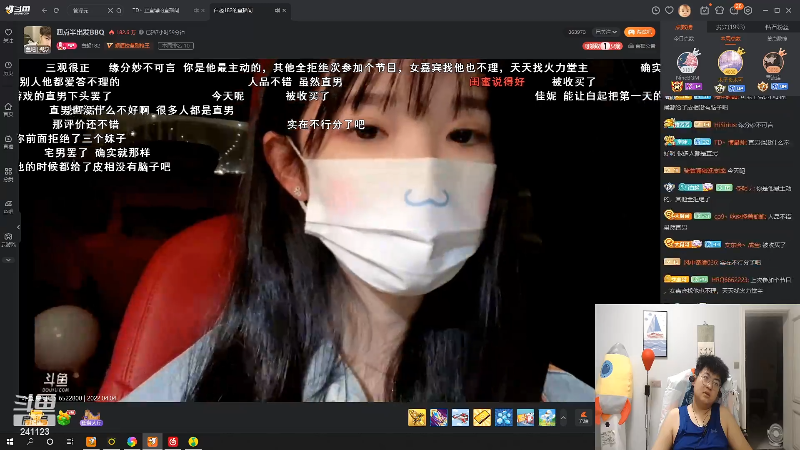The width and height of the screenshot is (800, 450).
Task: Select the gold card gift icon
Action: tap(482, 417)
